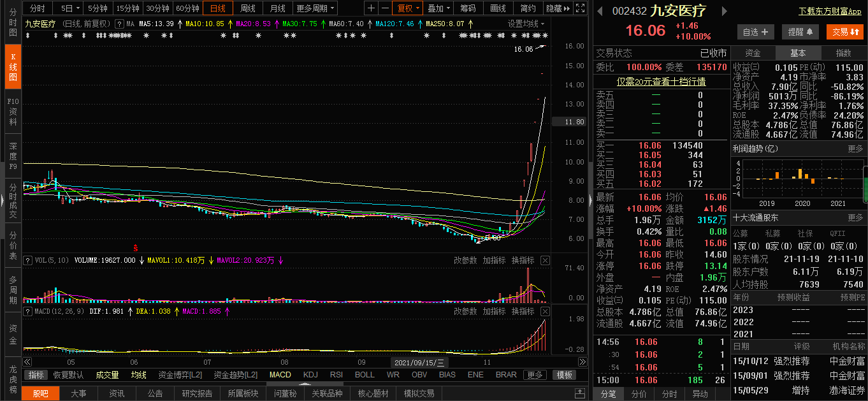This screenshot has height=401, width=868.
Task: Click 换指标 in the MACD panel
Action: (523, 311)
